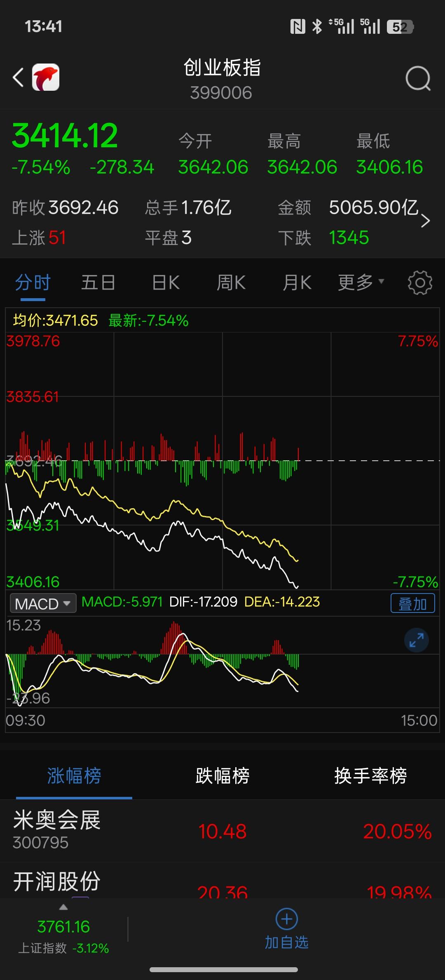Switch to the 跌幅榜 ranking tab
The image size is (445, 980).
222,776
